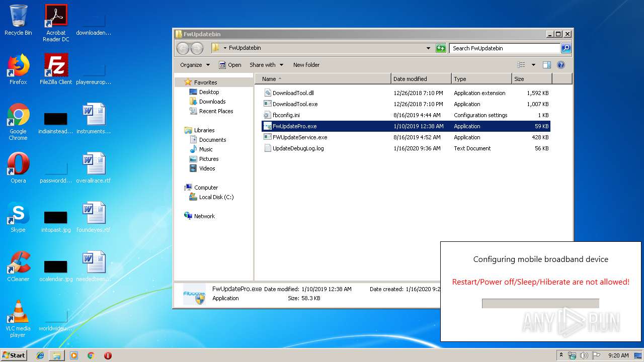
Task: Launch CCleaner from the desktop
Action: coord(18,266)
